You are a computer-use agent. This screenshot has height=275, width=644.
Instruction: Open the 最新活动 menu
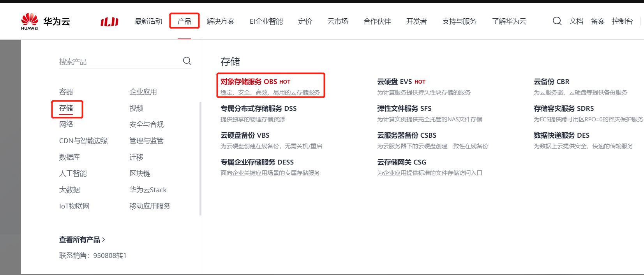tap(148, 21)
